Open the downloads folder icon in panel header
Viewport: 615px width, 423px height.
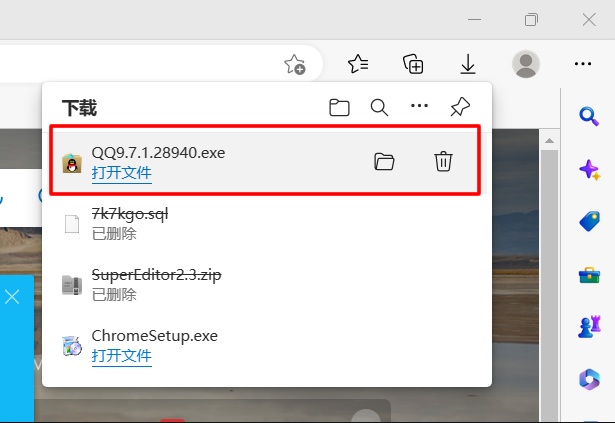(x=339, y=108)
